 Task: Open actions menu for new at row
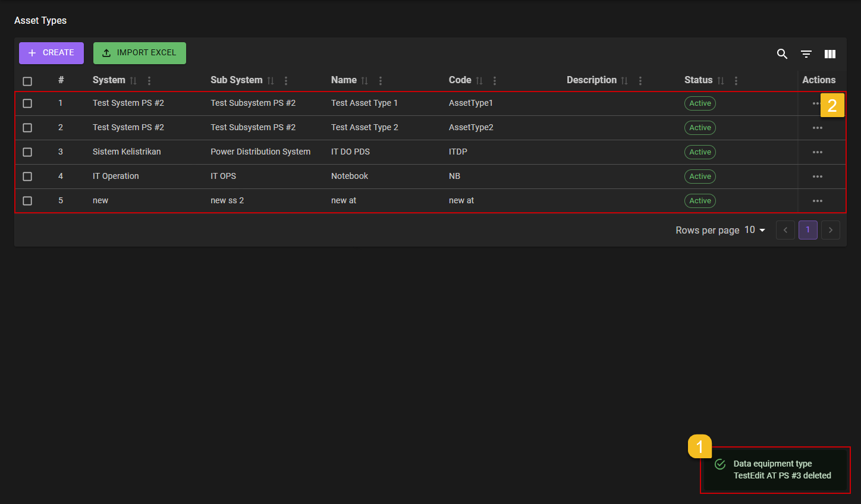tap(817, 201)
